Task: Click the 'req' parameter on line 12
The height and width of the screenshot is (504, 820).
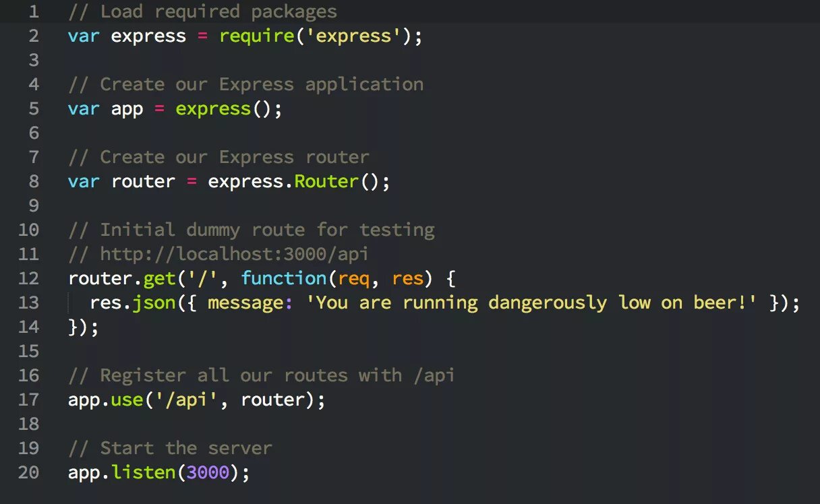Action: (x=353, y=279)
